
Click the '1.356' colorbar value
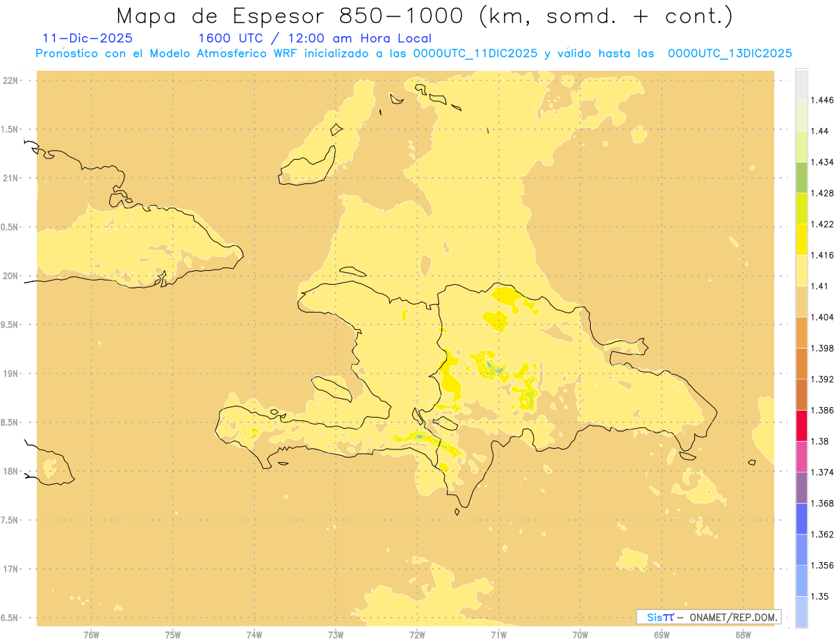pyautogui.click(x=824, y=565)
